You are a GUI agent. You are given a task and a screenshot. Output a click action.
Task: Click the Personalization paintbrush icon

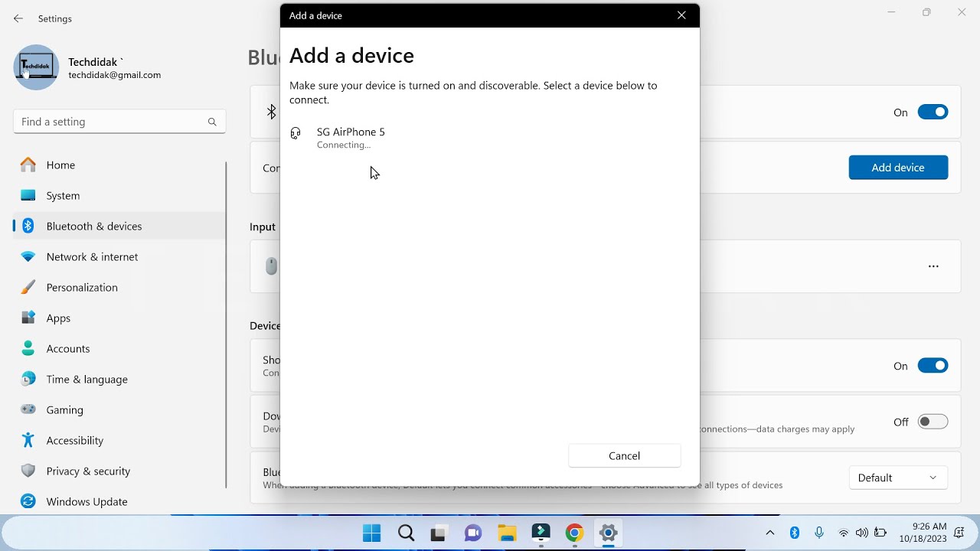click(28, 287)
